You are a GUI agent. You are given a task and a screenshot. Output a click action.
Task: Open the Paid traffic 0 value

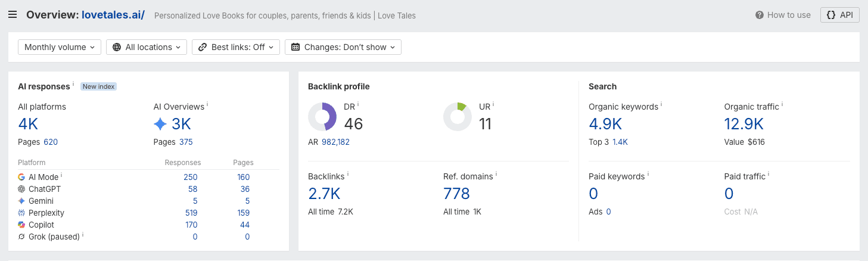click(729, 194)
